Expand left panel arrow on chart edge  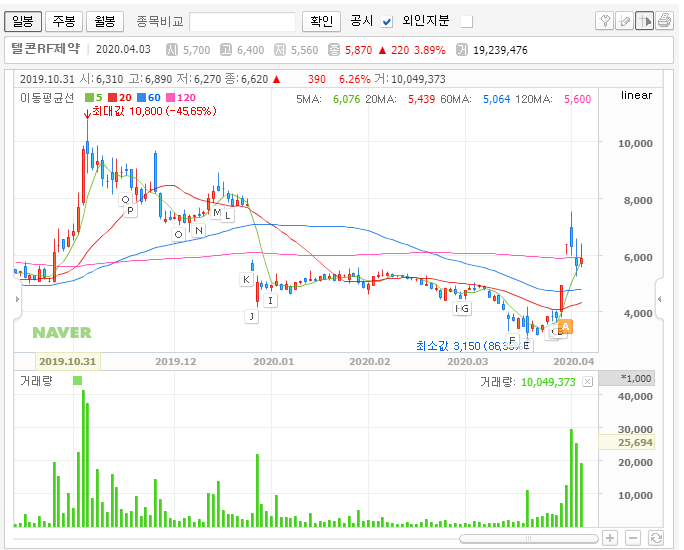click(17, 299)
